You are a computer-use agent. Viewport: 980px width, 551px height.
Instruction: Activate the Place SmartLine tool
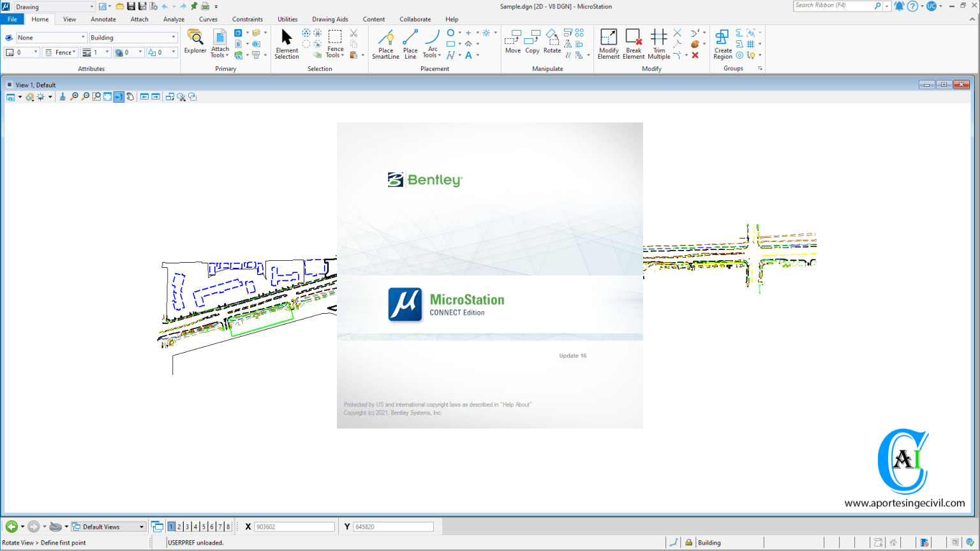(385, 43)
